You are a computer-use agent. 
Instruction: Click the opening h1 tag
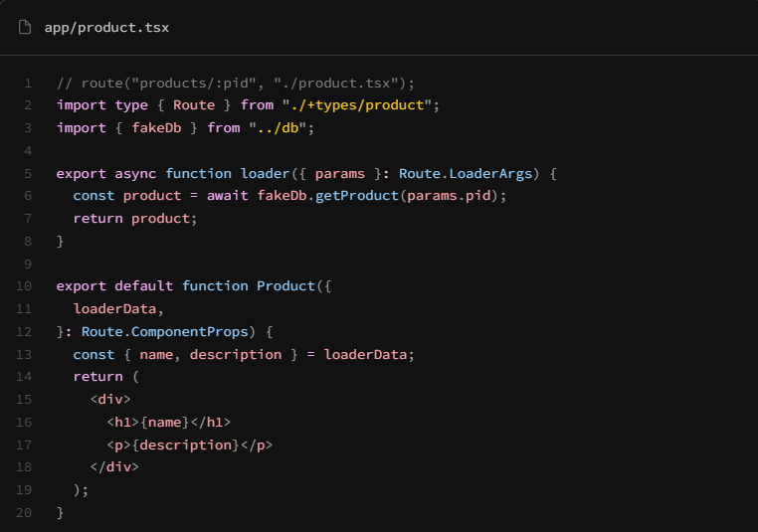point(123,422)
